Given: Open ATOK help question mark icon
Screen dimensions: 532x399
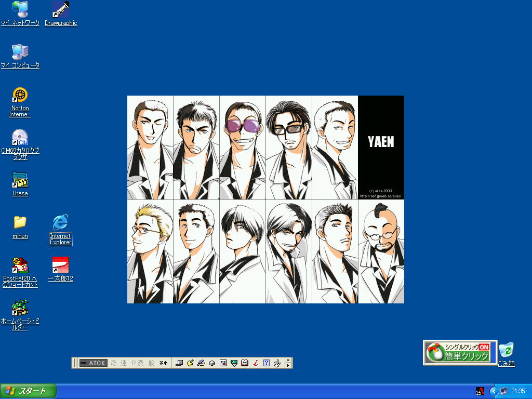Looking at the screenshot, I should tap(266, 363).
